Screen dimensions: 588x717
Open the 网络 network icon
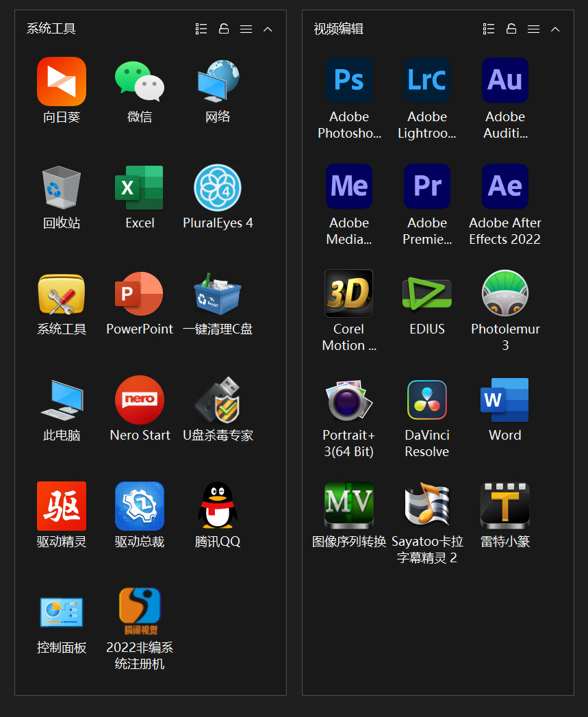click(218, 81)
